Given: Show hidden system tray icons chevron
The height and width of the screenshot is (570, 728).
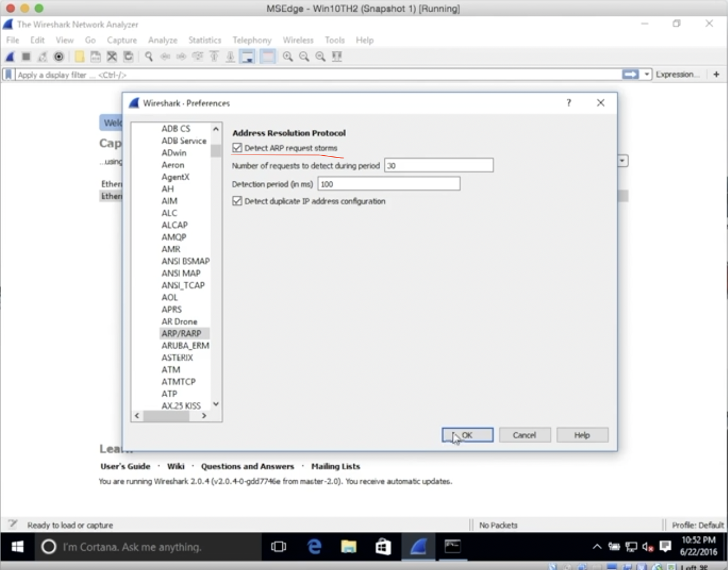Looking at the screenshot, I should [x=596, y=546].
